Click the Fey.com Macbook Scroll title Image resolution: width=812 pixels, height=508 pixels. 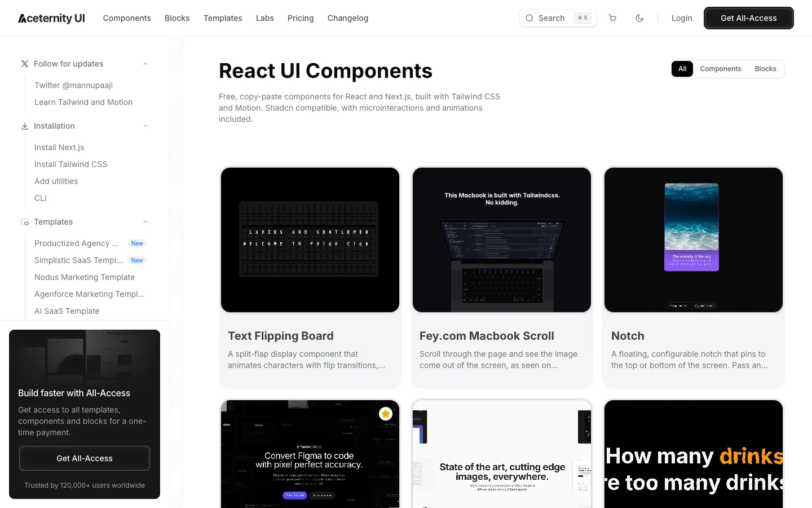(487, 336)
